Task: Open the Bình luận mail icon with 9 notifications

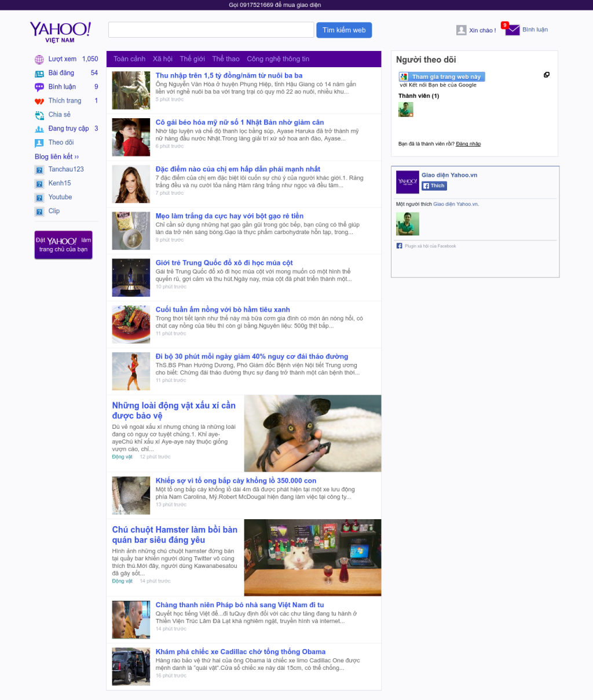Action: 512,29
